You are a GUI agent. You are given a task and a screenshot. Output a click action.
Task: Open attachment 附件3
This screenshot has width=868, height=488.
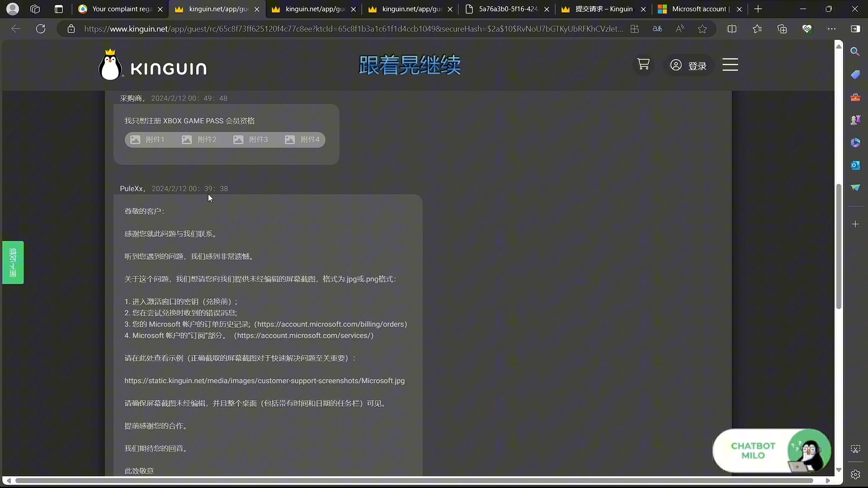[250, 140]
